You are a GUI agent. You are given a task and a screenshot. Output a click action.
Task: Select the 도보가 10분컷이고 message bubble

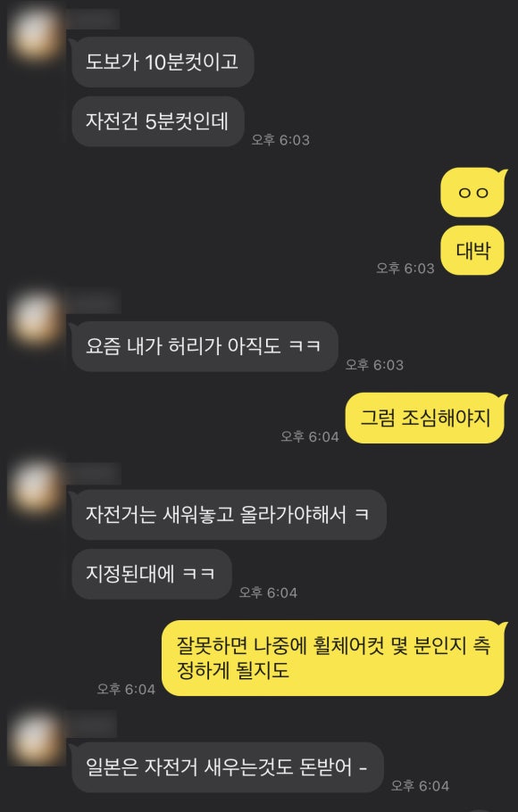162,62
